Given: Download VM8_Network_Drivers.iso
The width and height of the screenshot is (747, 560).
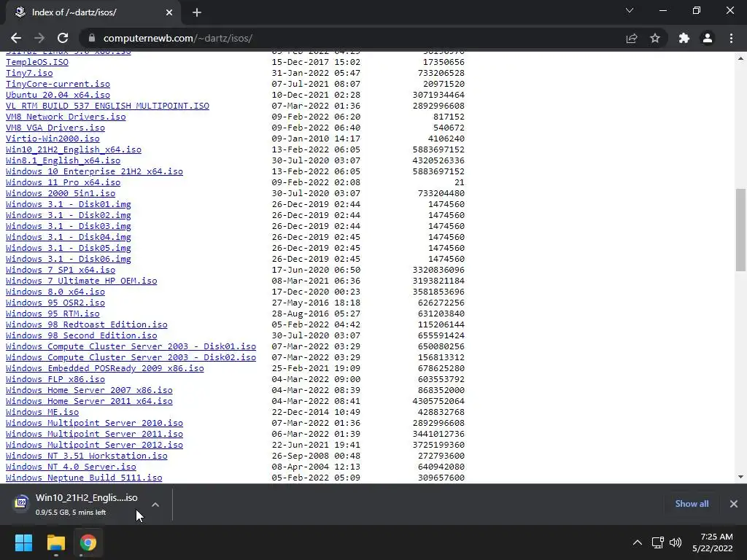Looking at the screenshot, I should pyautogui.click(x=66, y=117).
